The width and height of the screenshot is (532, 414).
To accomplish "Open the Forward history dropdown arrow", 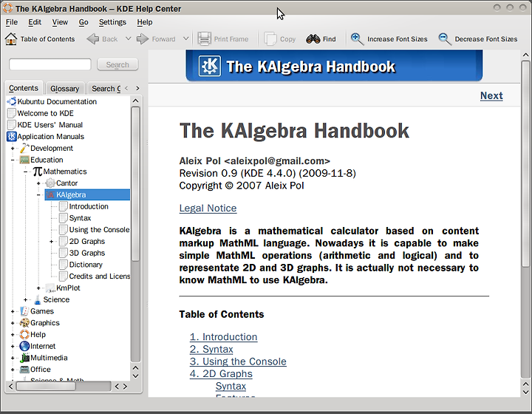I will click(x=186, y=38).
